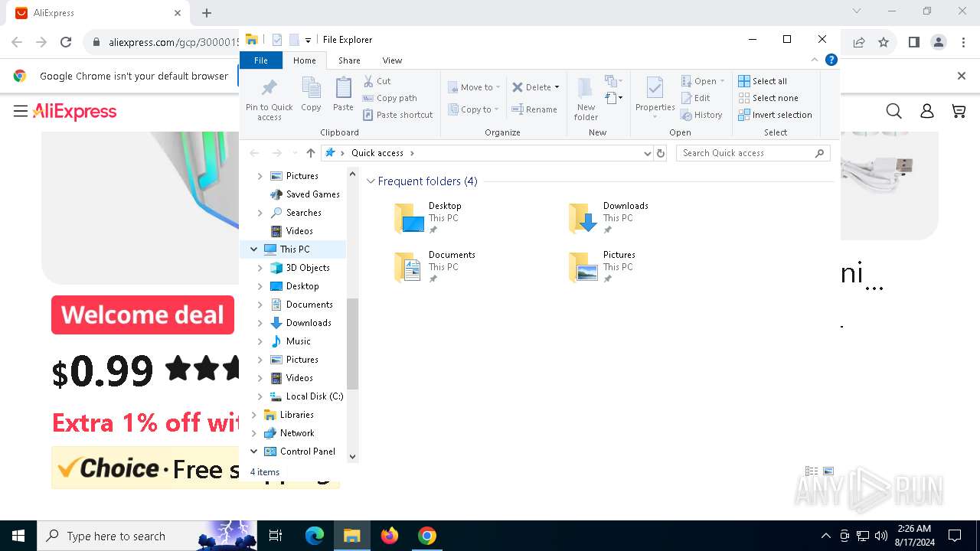Collapse the This PC tree node
The image size is (980, 551).
(253, 249)
